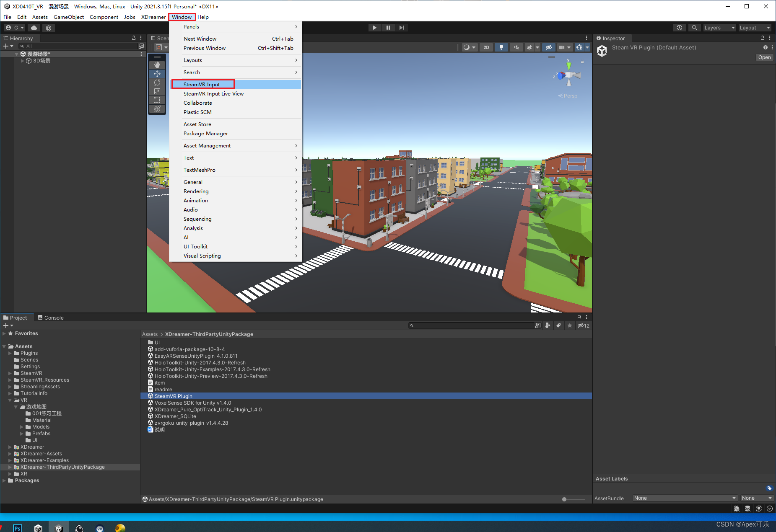Lock the Project panel
Image resolution: width=776 pixels, height=532 pixels.
click(579, 317)
